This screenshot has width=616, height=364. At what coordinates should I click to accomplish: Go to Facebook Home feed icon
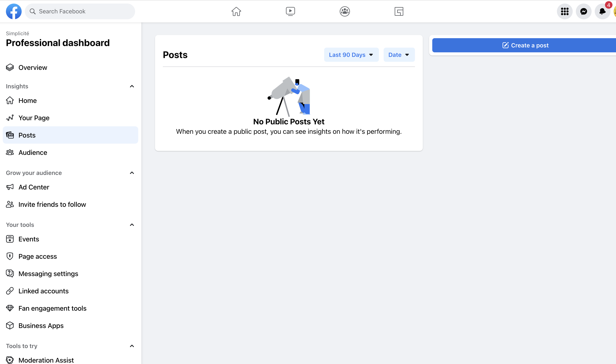[x=236, y=11]
